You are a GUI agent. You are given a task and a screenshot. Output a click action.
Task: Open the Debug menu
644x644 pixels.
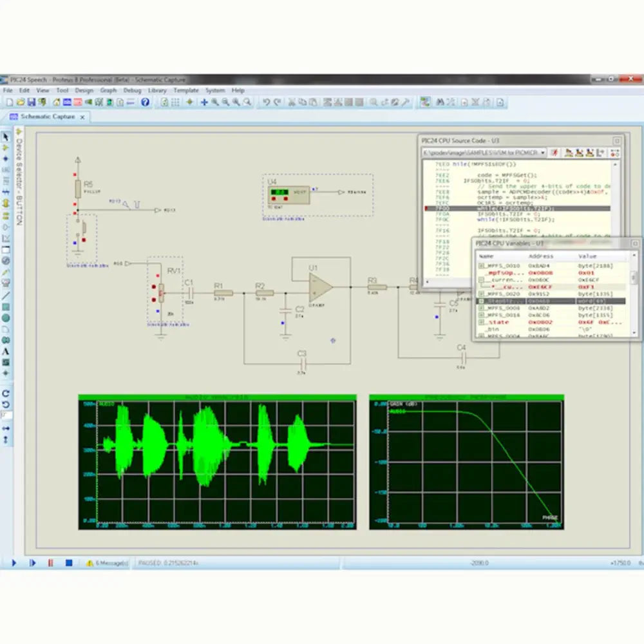pos(132,91)
